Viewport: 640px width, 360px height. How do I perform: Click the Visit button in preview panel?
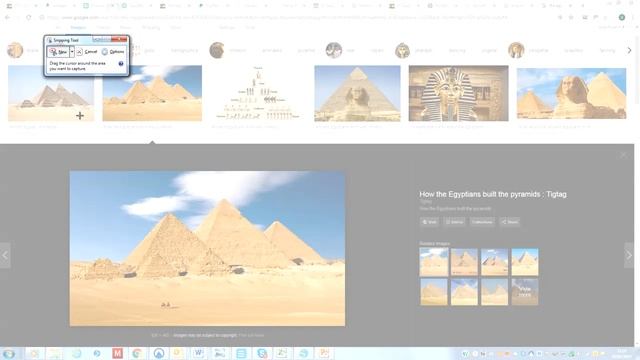pyautogui.click(x=429, y=222)
